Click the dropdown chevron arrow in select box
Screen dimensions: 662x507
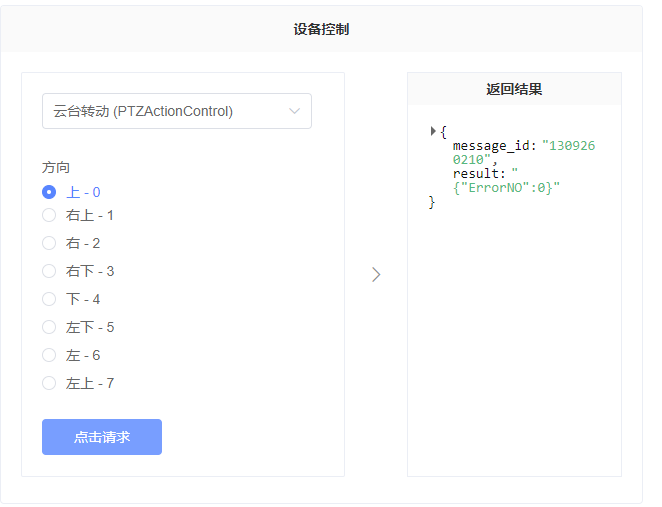coord(294,111)
